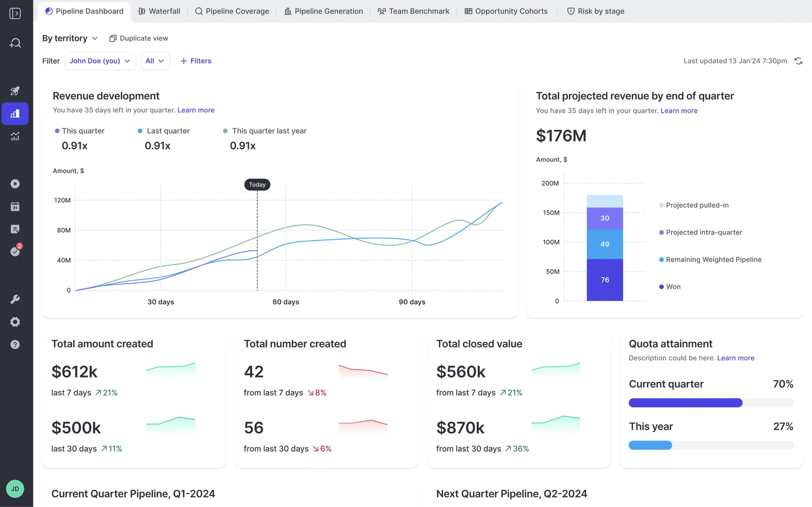The image size is (812, 507).
Task: Click the plus icon beside Filters
Action: [184, 61]
